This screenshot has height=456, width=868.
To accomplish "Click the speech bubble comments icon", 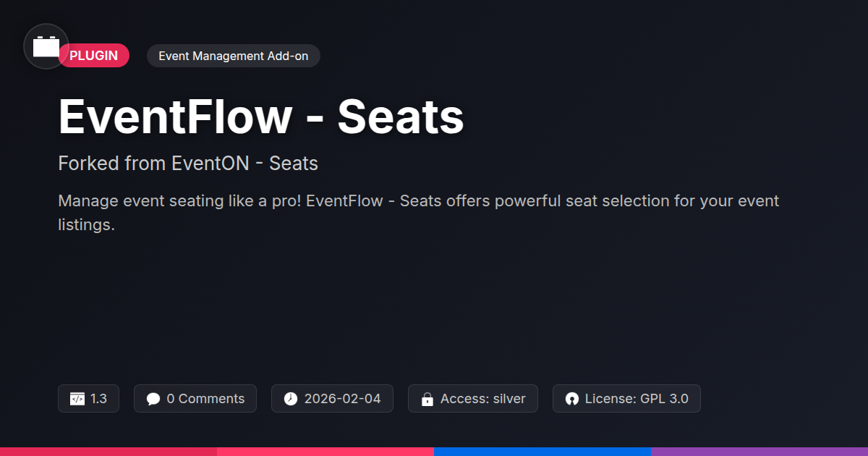I will tap(153, 399).
